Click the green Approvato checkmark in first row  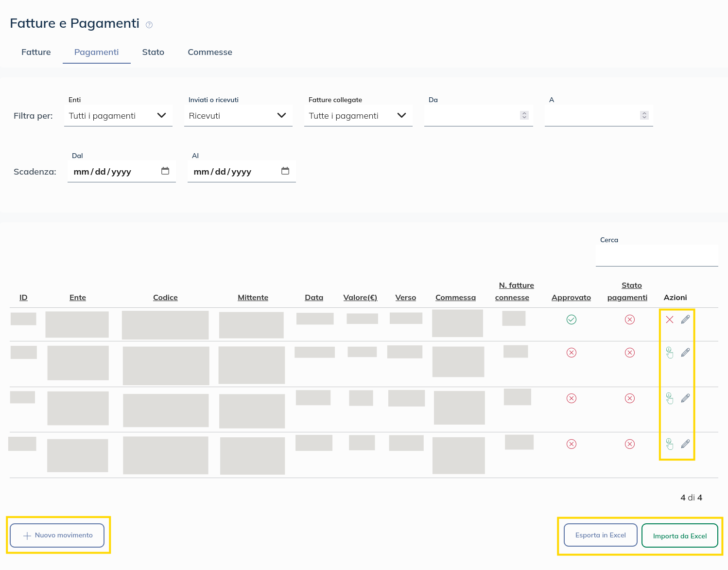tap(572, 320)
